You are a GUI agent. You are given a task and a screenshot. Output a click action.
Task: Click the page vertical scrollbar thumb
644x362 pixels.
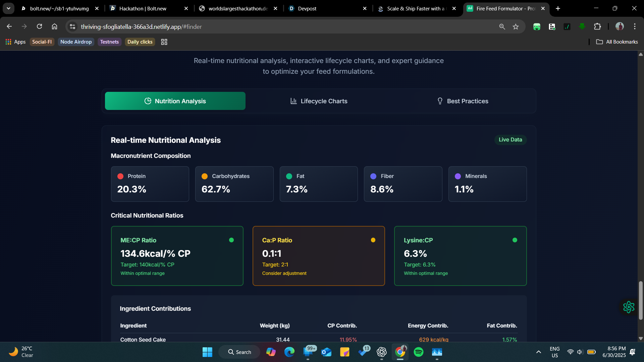click(641, 300)
